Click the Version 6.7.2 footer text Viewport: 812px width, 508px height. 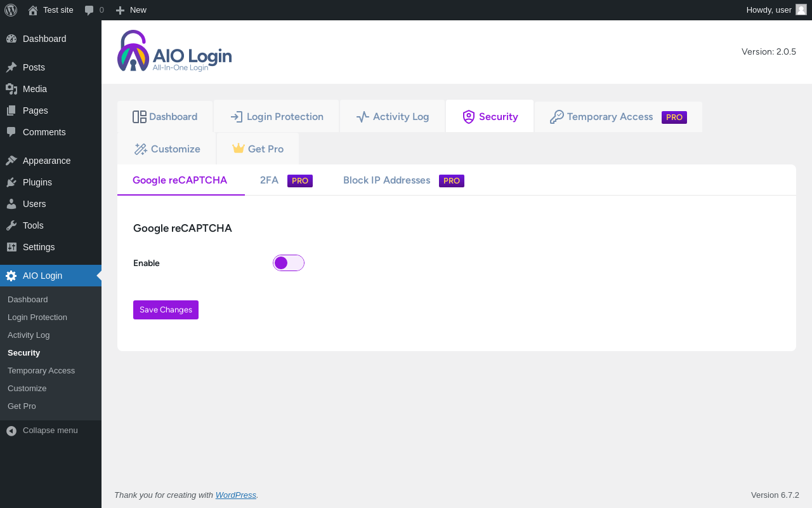[775, 495]
